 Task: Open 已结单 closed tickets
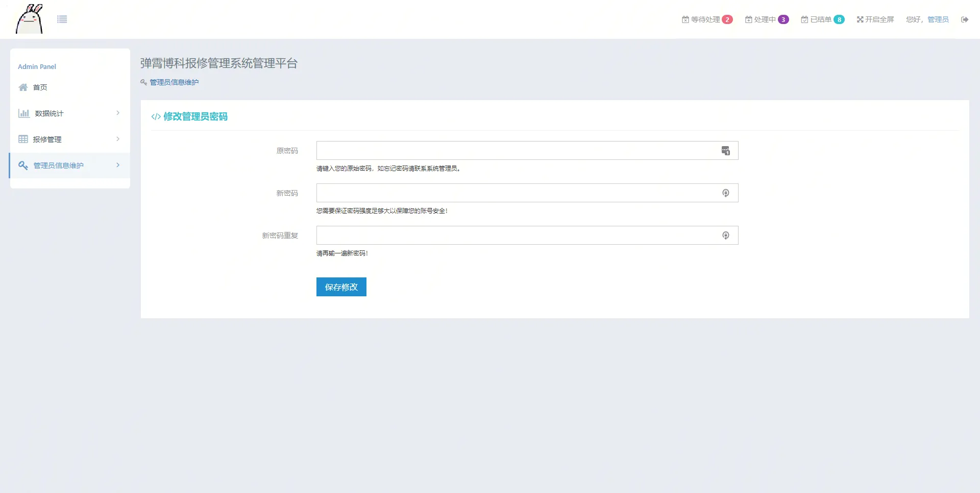[822, 19]
